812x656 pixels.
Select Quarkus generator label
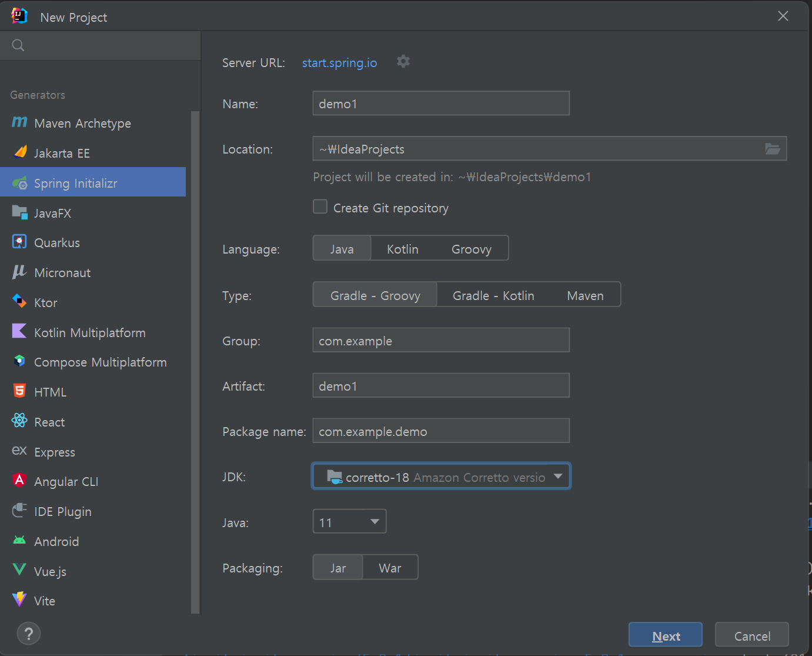[x=57, y=242]
